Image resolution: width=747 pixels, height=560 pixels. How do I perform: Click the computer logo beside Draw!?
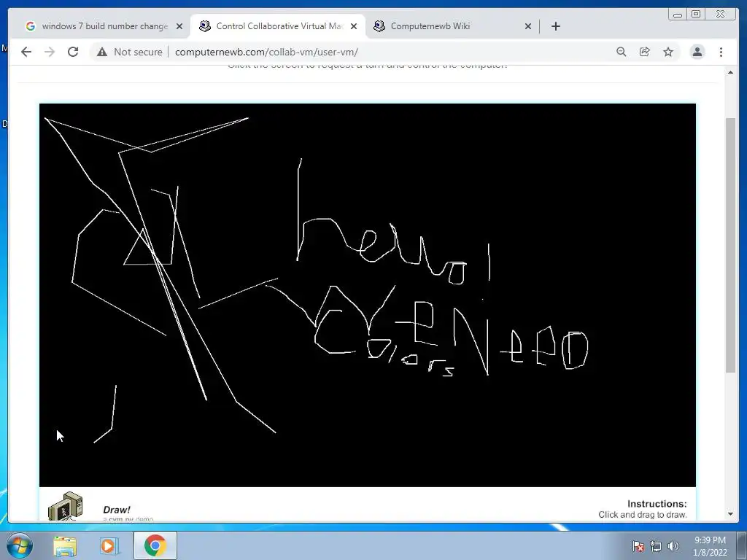tap(65, 506)
